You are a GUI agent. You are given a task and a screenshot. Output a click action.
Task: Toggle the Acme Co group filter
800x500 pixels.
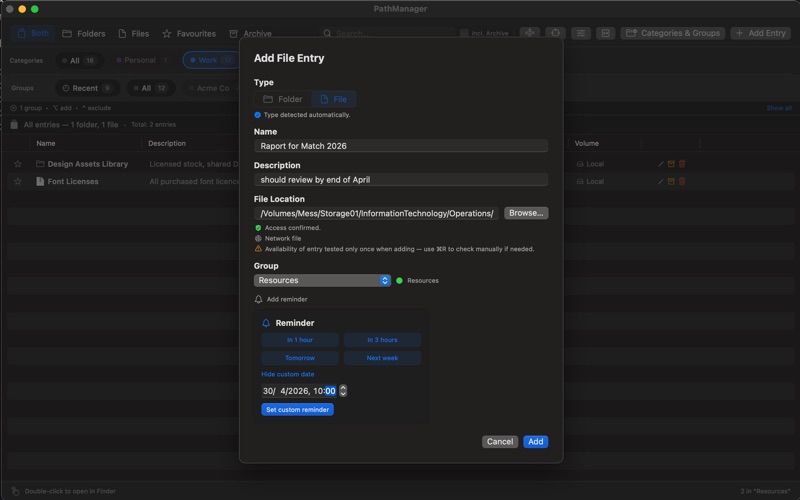pos(210,88)
